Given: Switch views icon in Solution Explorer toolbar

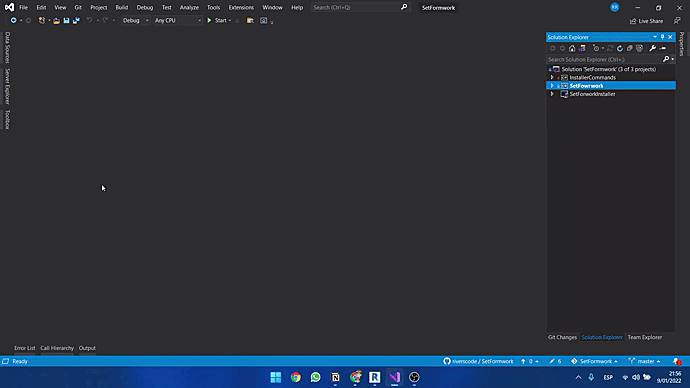Looking at the screenshot, I should [582, 48].
